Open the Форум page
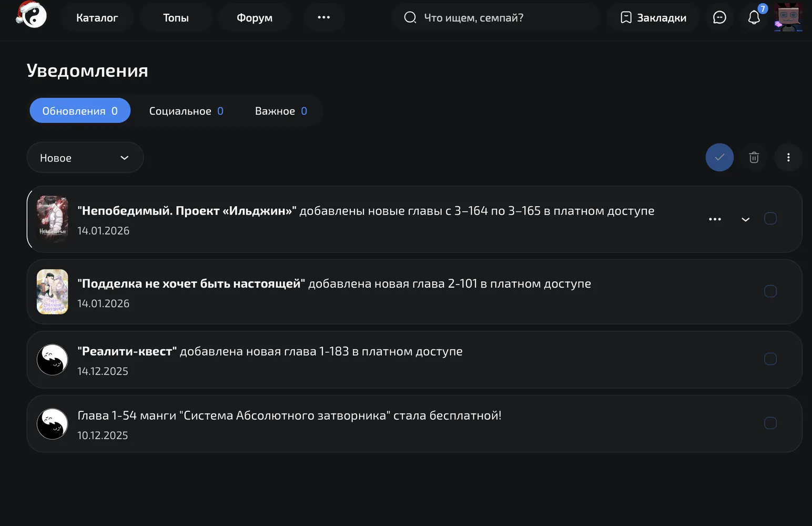Viewport: 812px width, 526px height. 255,18
